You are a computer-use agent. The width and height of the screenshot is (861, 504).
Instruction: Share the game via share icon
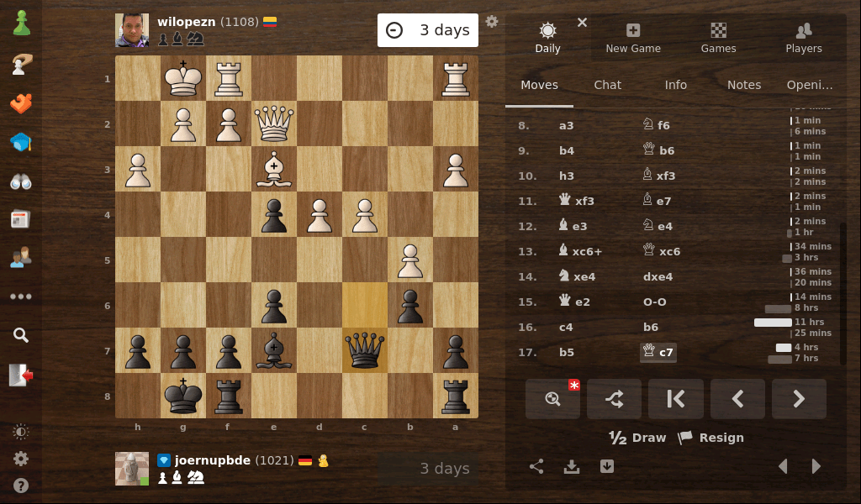pyautogui.click(x=536, y=467)
